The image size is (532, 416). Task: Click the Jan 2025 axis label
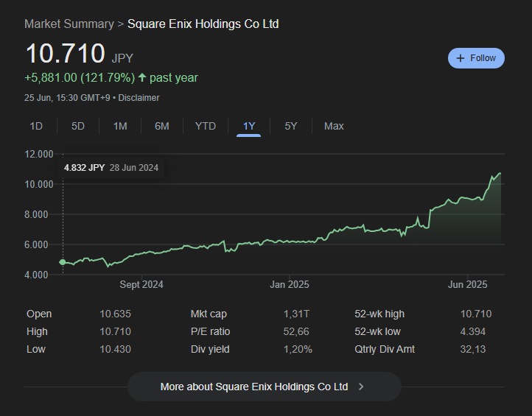click(290, 284)
